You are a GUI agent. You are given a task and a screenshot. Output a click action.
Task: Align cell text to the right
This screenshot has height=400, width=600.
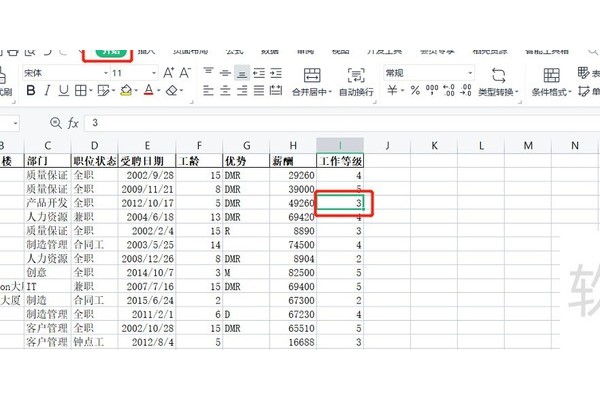(242, 91)
